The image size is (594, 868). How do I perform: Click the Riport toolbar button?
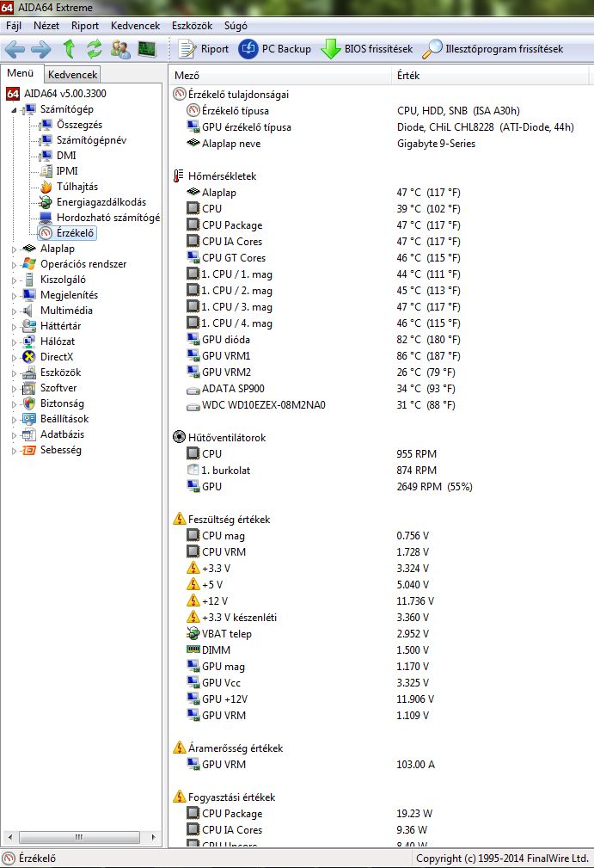click(203, 49)
